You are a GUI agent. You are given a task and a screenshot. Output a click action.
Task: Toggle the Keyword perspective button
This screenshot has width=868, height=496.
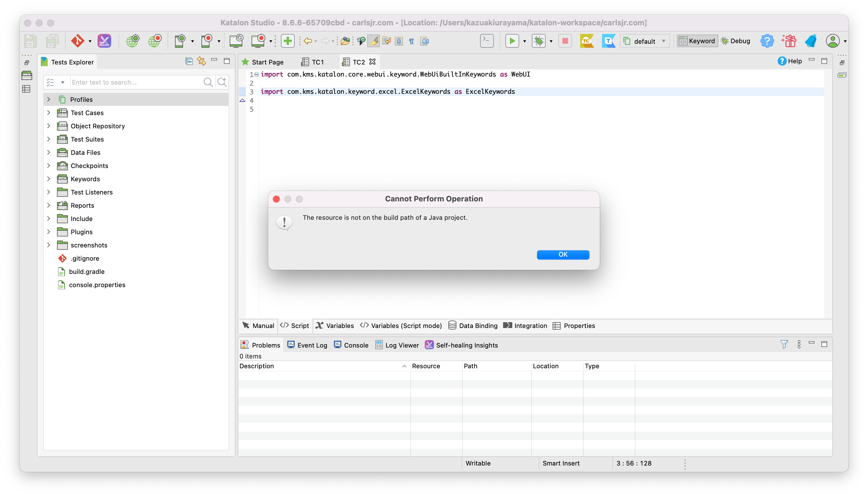point(697,41)
